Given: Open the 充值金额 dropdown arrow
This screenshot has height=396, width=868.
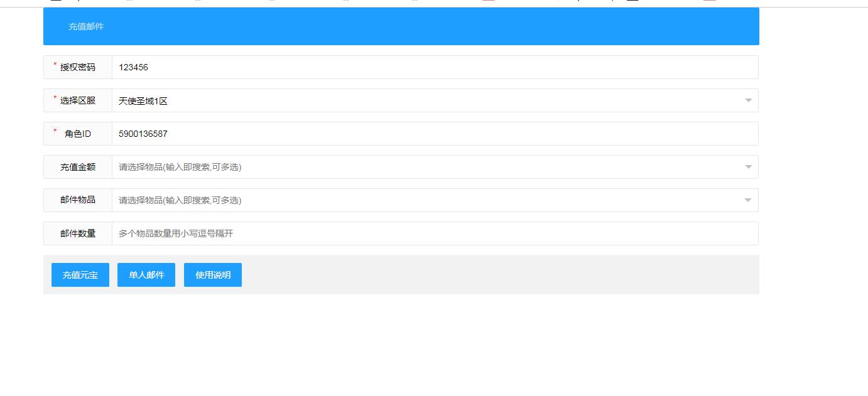Looking at the screenshot, I should point(748,167).
